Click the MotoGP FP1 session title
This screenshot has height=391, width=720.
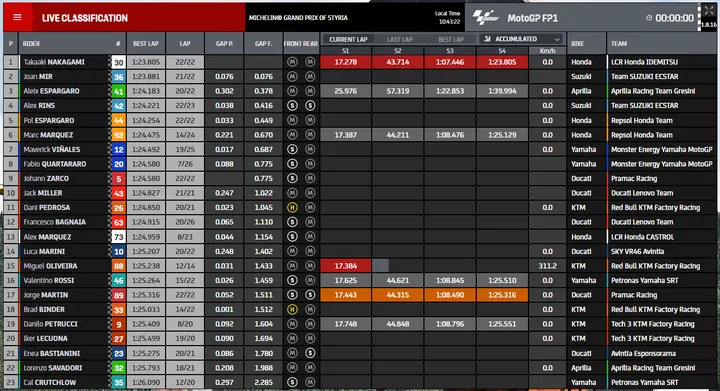(x=533, y=18)
